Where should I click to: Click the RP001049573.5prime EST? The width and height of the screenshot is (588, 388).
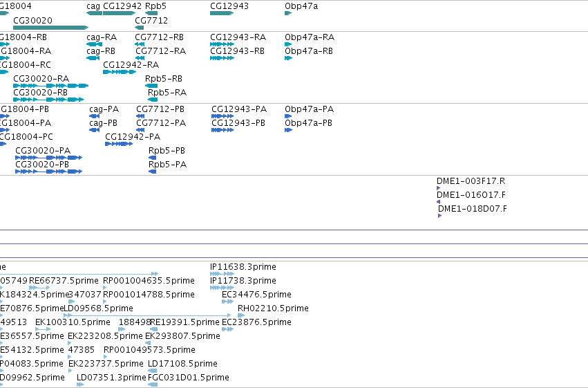click(106, 357)
